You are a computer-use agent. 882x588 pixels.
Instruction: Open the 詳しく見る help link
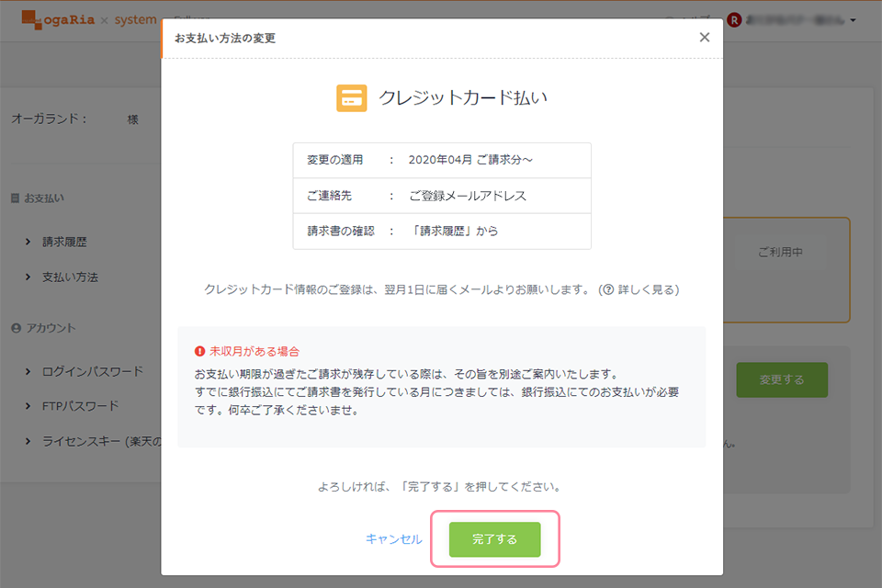[648, 289]
